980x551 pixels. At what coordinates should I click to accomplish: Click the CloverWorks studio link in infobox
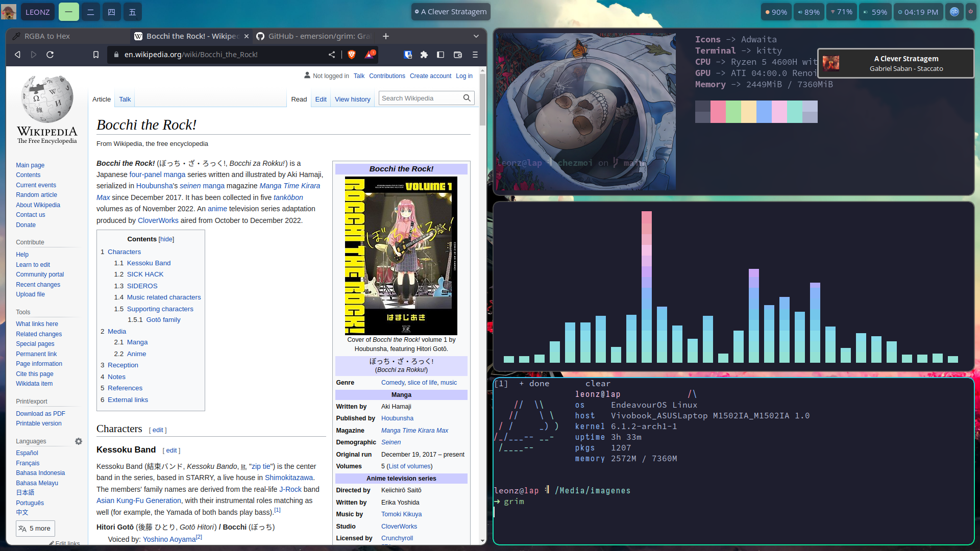pyautogui.click(x=399, y=527)
